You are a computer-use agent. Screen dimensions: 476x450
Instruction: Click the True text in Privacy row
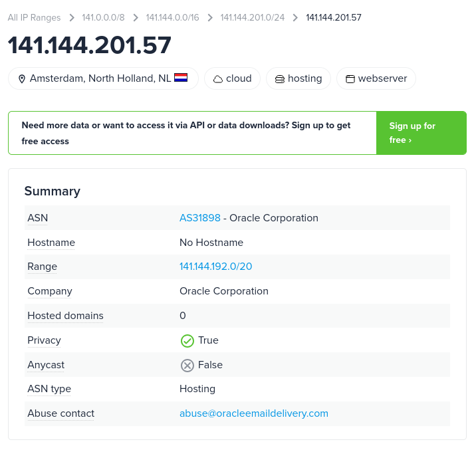tap(208, 340)
